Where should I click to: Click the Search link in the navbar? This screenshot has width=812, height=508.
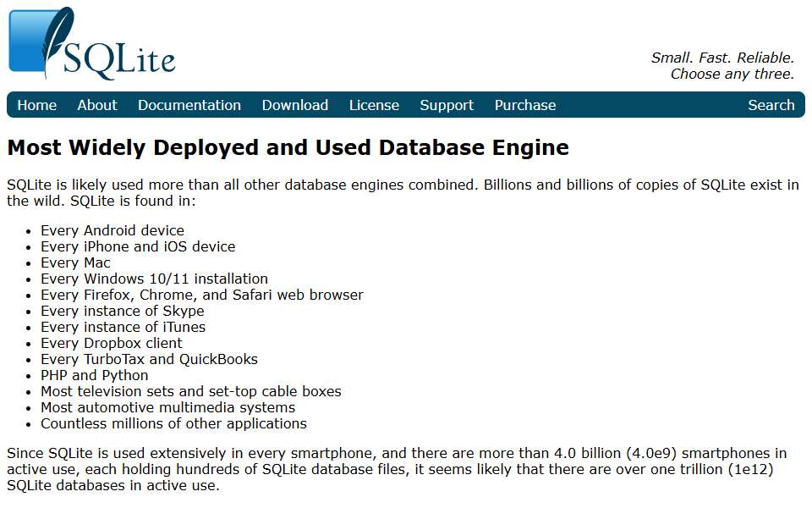[x=771, y=105]
